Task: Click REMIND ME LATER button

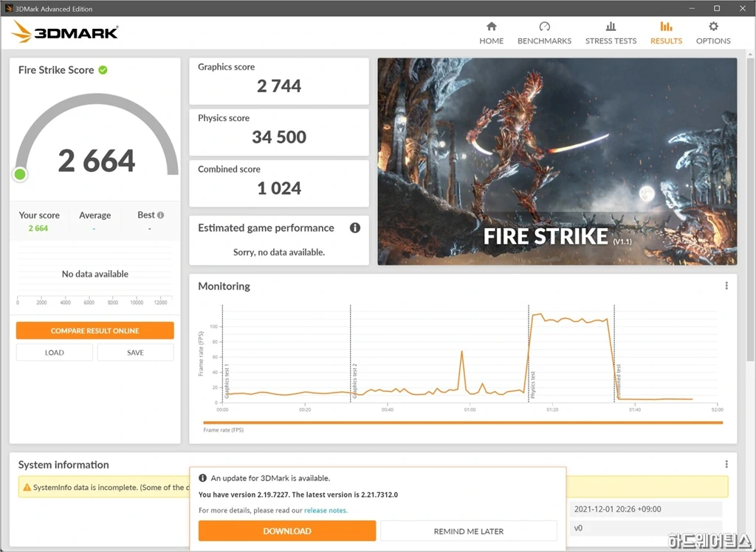Action: (x=469, y=531)
